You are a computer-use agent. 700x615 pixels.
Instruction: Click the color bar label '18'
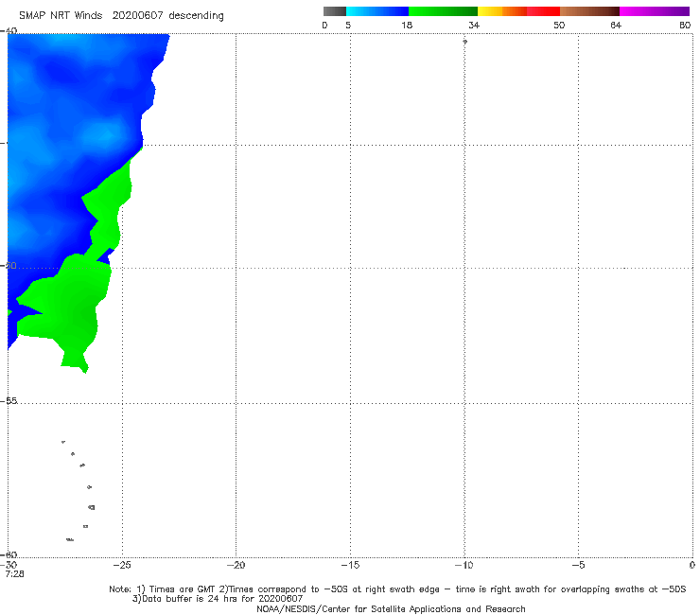407,25
